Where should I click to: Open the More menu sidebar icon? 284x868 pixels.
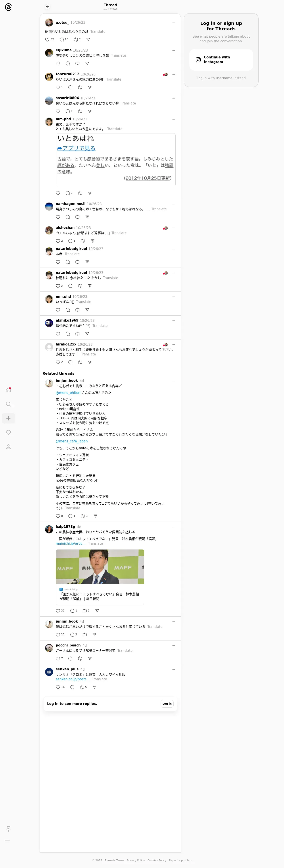(8, 841)
